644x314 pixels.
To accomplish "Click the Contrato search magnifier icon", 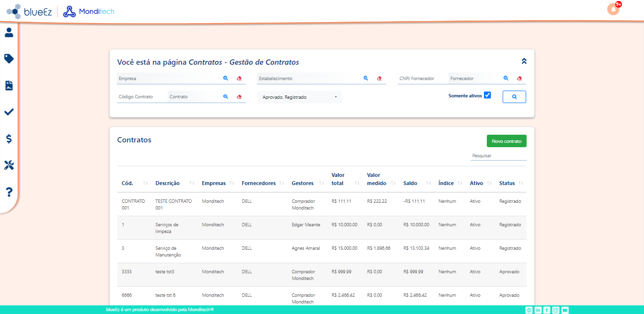I will [x=226, y=96].
